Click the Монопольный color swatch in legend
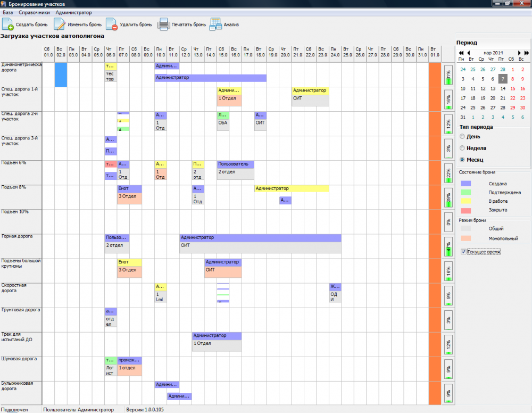This screenshot has width=532, height=413. tap(465, 238)
